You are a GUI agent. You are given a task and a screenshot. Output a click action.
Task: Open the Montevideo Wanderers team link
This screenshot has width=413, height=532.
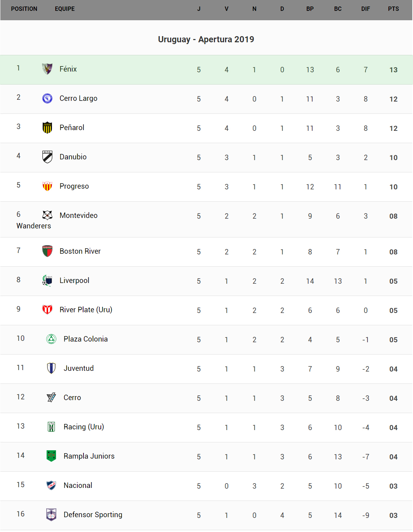pos(78,216)
